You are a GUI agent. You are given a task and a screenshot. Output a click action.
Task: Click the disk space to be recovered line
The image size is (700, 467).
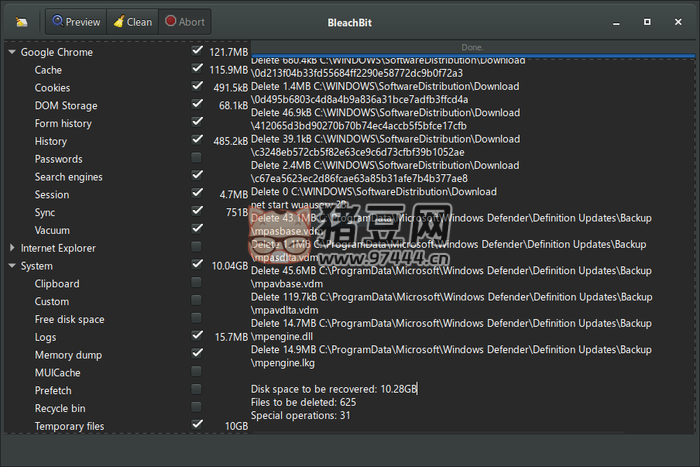click(x=334, y=388)
